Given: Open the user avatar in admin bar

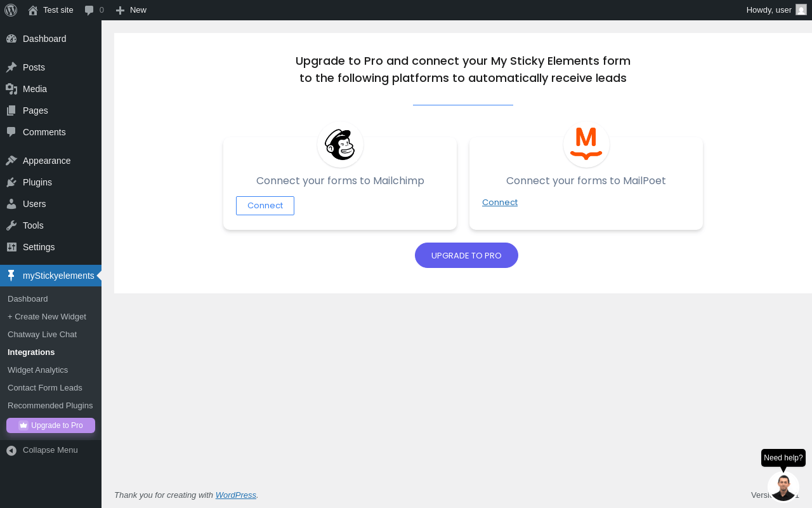Looking at the screenshot, I should (x=801, y=10).
